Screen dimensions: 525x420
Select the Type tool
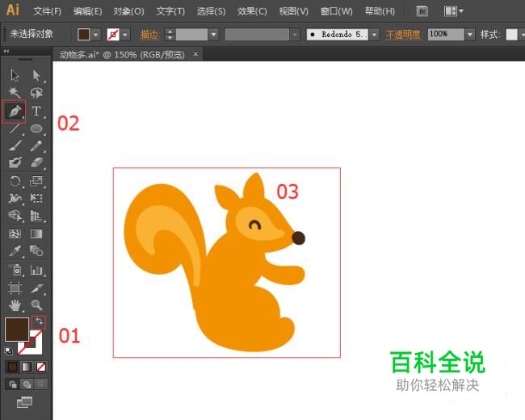point(36,111)
